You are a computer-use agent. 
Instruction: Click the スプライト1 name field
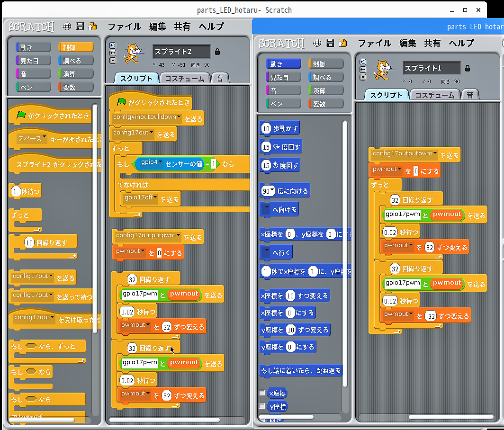(x=432, y=68)
